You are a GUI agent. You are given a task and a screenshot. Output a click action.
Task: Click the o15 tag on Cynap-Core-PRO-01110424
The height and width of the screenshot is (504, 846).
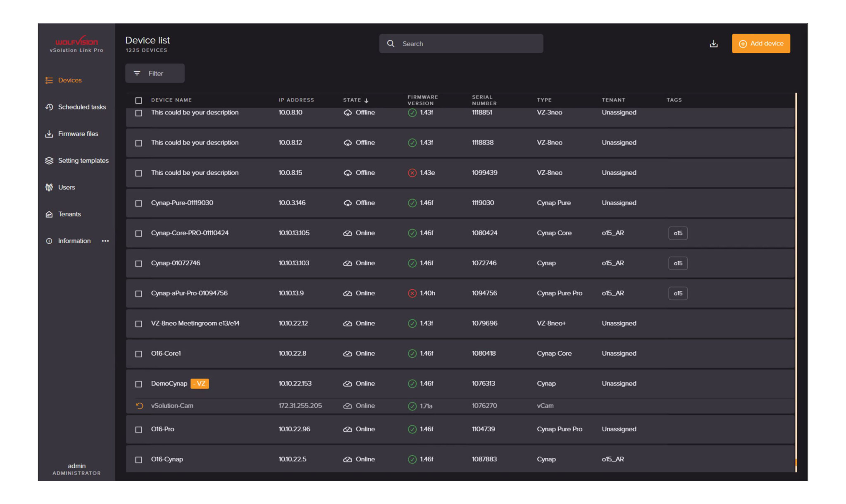[678, 233]
